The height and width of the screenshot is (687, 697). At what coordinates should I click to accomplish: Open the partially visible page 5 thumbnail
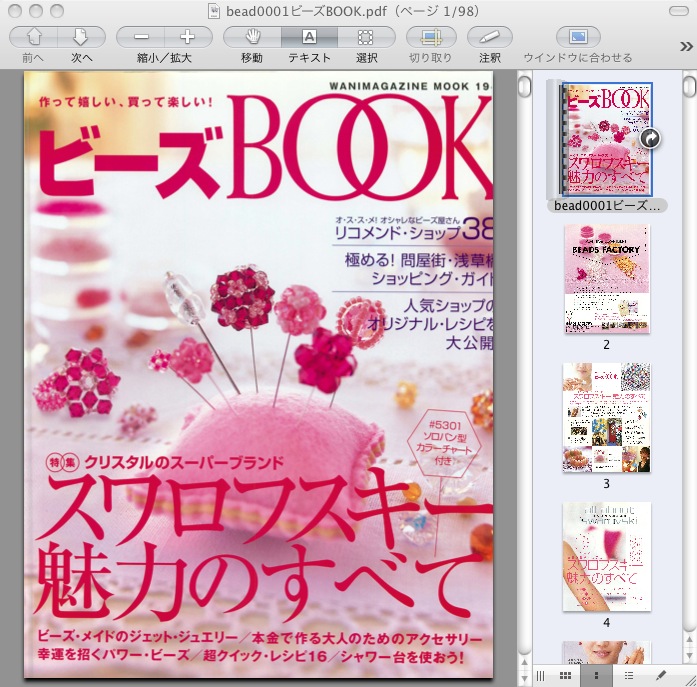pos(607,652)
